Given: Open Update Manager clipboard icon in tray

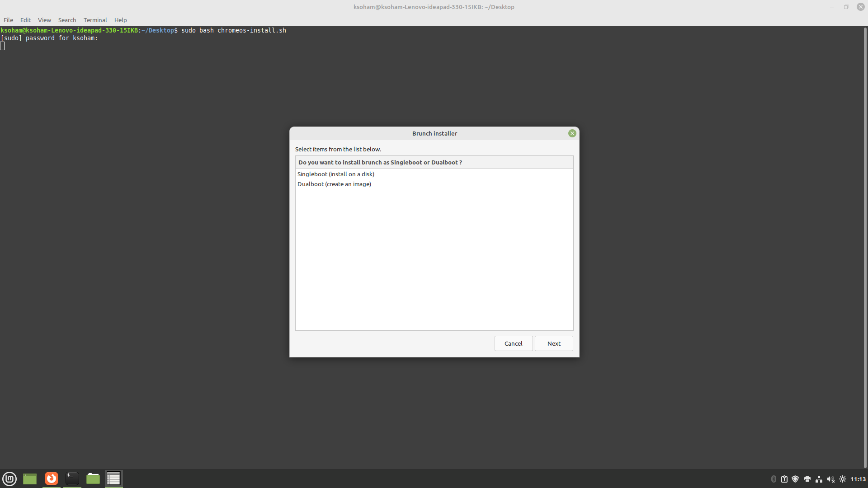Looking at the screenshot, I should [x=785, y=479].
